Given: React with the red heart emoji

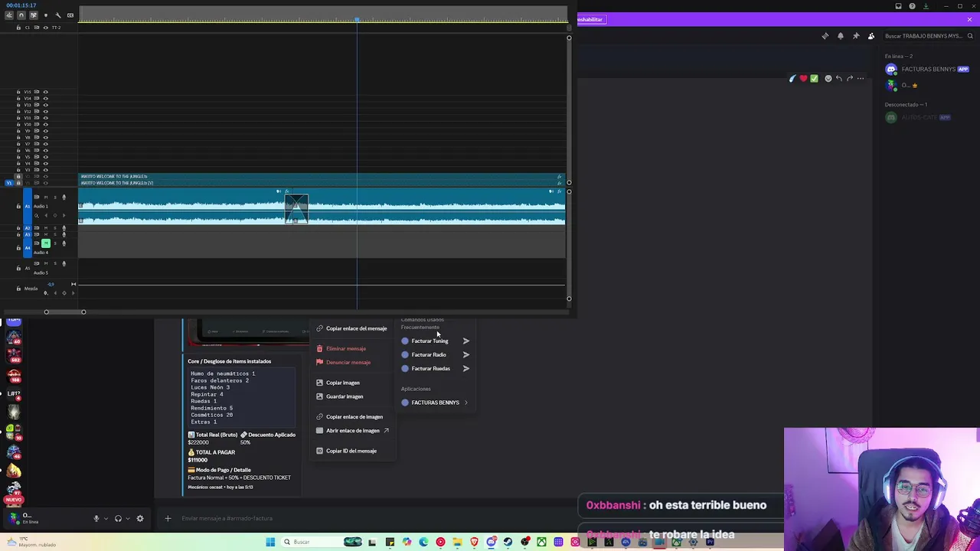Looking at the screenshot, I should (x=803, y=78).
